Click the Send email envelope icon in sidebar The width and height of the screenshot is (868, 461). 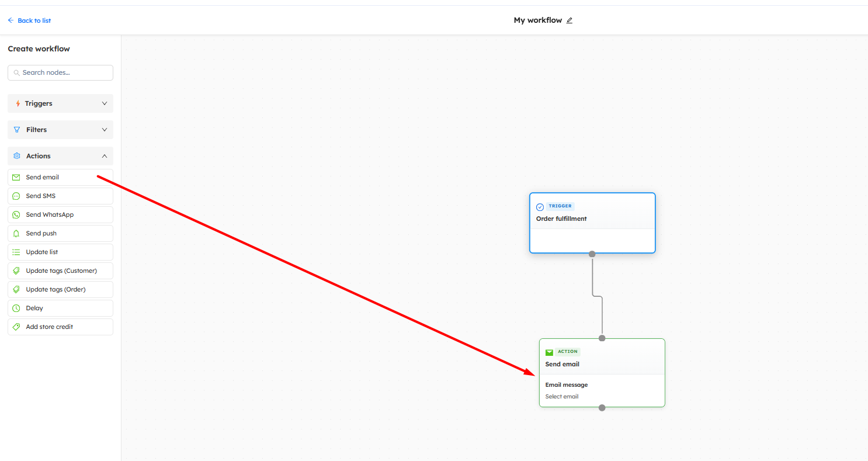coord(16,178)
